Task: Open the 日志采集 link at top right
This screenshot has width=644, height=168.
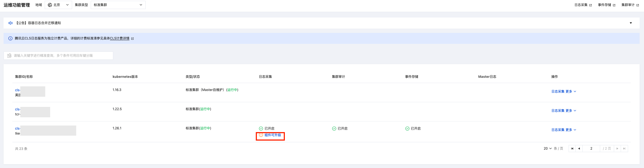Action: [x=583, y=5]
